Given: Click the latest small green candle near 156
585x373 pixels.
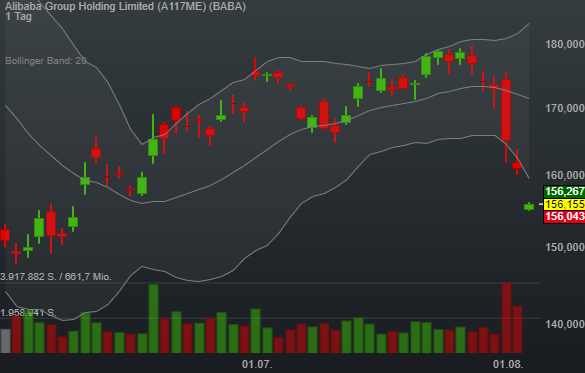Looking at the screenshot, I should [529, 207].
